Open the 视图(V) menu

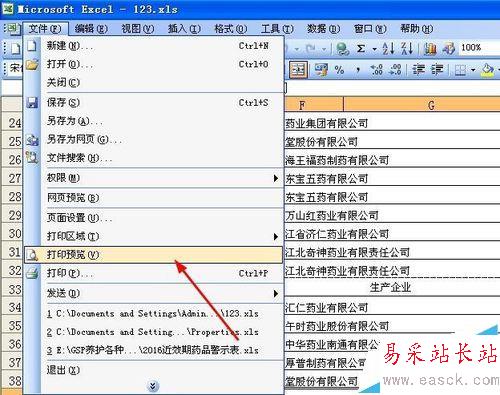click(137, 29)
